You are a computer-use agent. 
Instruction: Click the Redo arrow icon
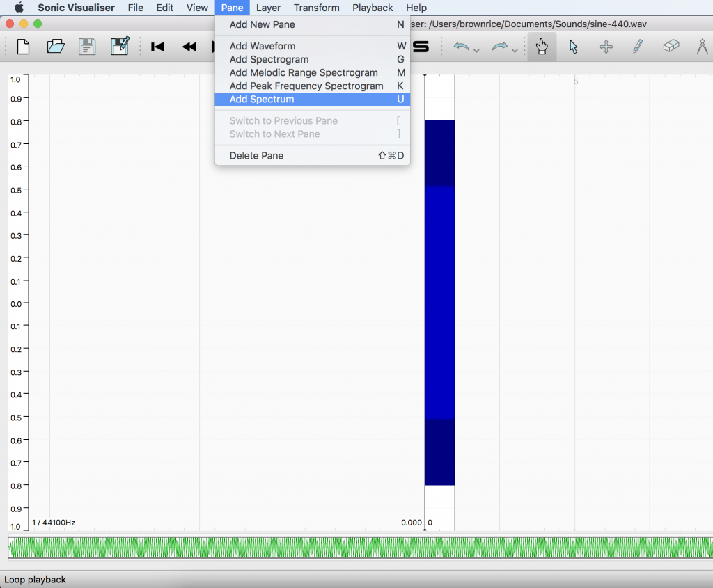(x=499, y=47)
